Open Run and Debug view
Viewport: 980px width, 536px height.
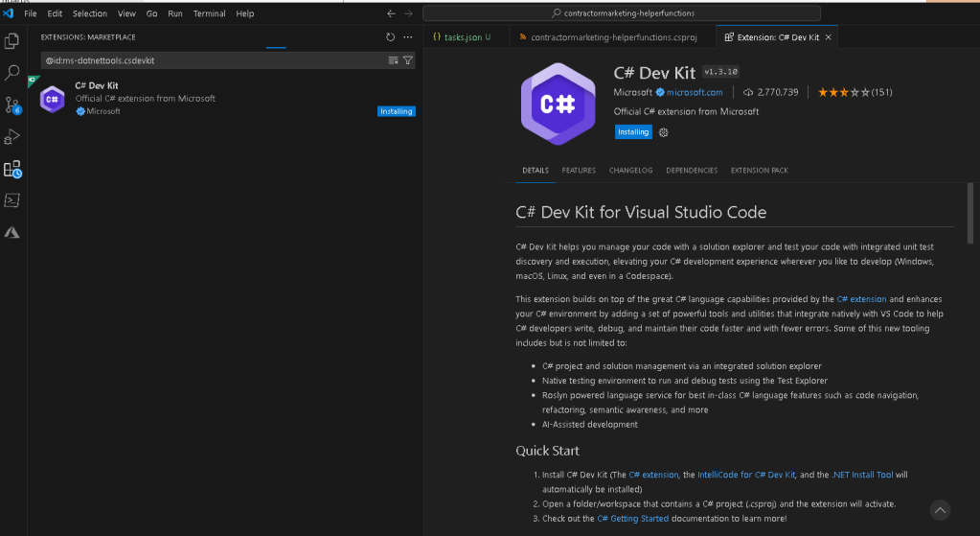11,137
